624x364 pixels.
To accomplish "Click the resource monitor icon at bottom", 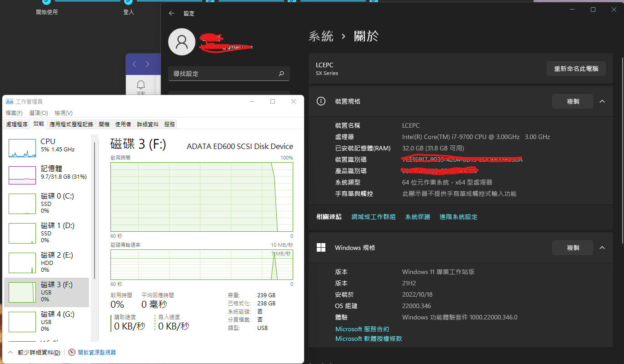I will [72, 352].
